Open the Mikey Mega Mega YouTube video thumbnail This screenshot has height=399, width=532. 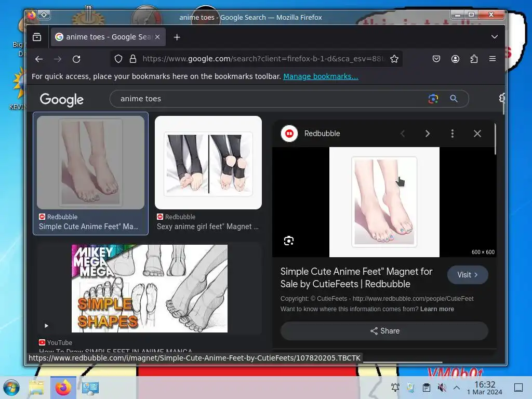[150, 288]
